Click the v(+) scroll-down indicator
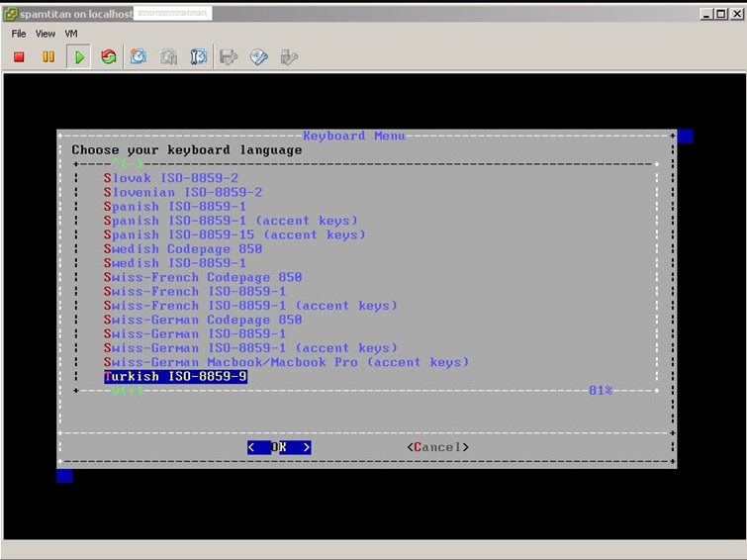This screenshot has height=560, width=747. pyautogui.click(x=128, y=391)
